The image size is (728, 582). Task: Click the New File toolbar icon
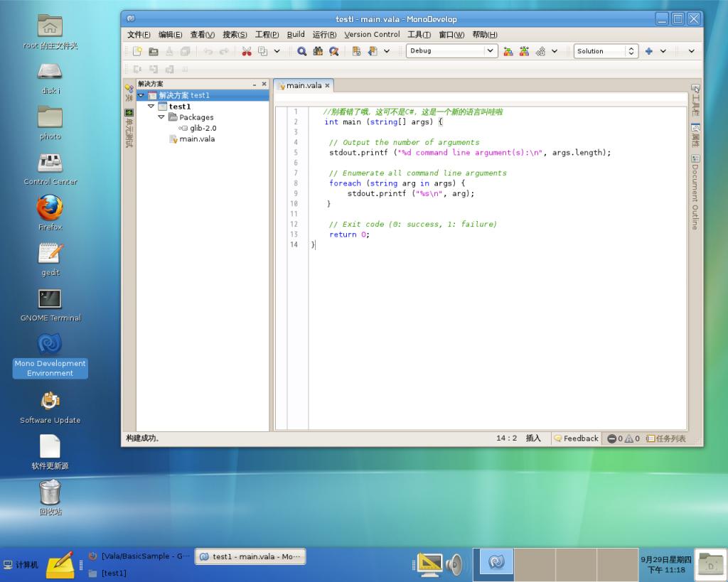click(137, 51)
